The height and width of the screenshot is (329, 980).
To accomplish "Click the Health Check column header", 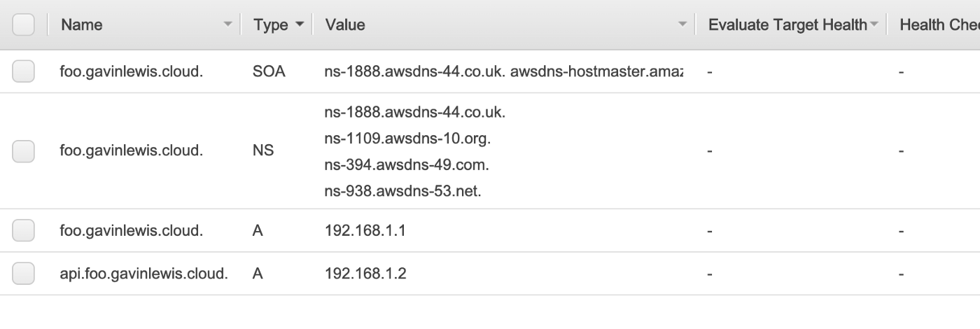I will click(x=939, y=25).
